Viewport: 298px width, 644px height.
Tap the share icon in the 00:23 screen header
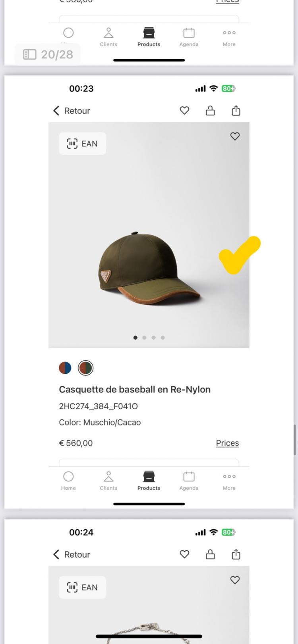pos(236,111)
